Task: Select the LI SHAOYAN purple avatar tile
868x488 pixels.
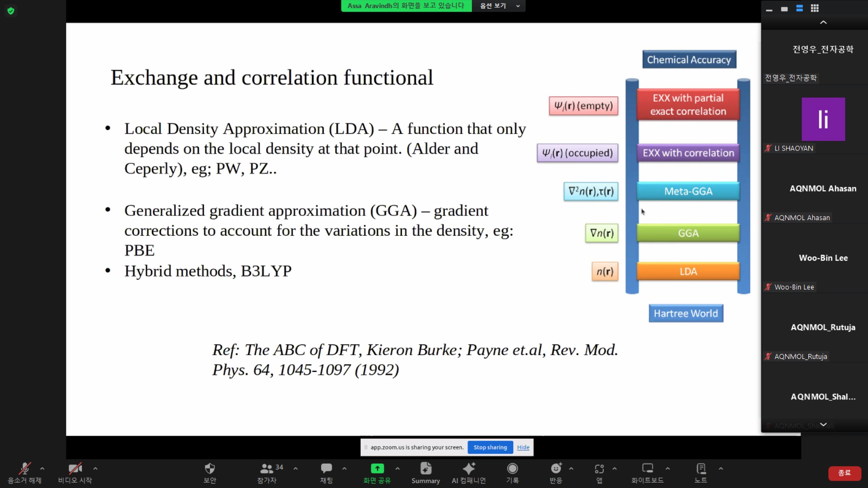Action: pyautogui.click(x=823, y=119)
